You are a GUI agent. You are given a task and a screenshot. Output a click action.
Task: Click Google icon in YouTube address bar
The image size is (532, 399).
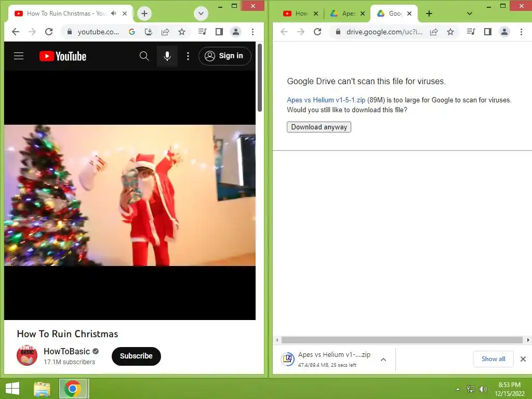pyautogui.click(x=132, y=32)
